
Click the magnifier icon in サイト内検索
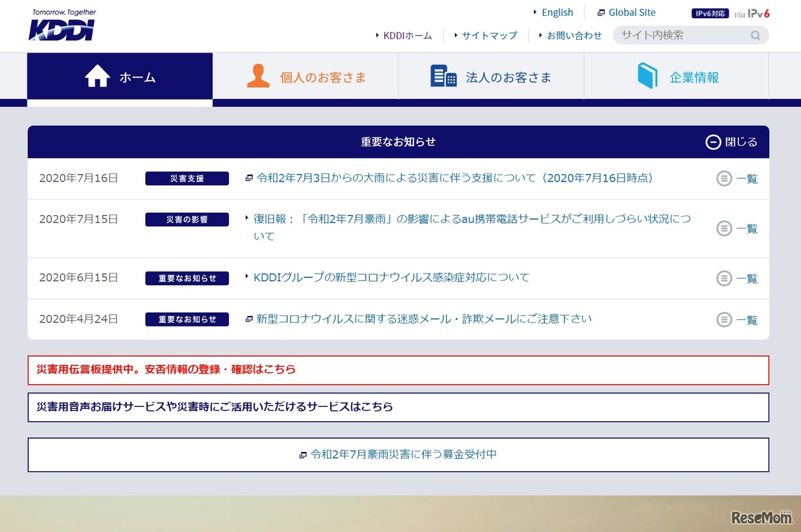[755, 36]
